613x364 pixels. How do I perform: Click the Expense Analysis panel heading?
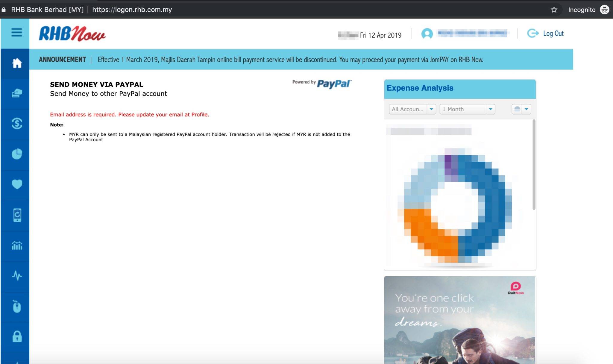(x=420, y=88)
